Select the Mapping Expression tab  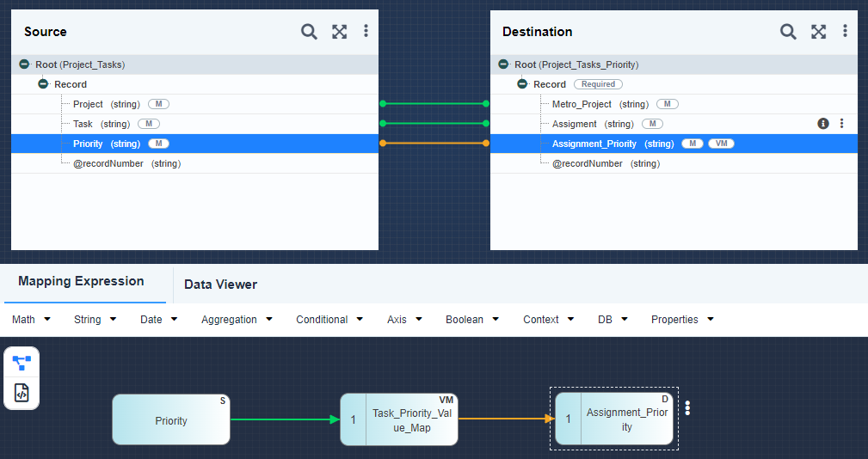pyautogui.click(x=81, y=281)
